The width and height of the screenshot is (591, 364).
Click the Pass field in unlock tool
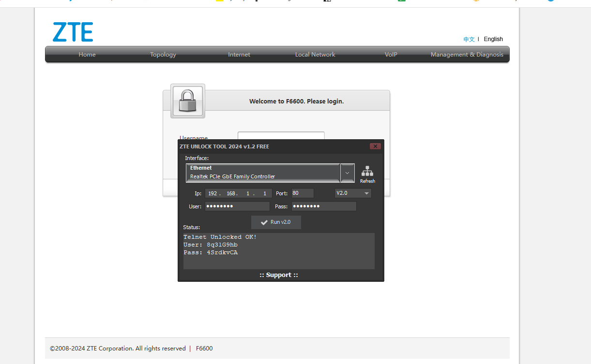(324, 206)
